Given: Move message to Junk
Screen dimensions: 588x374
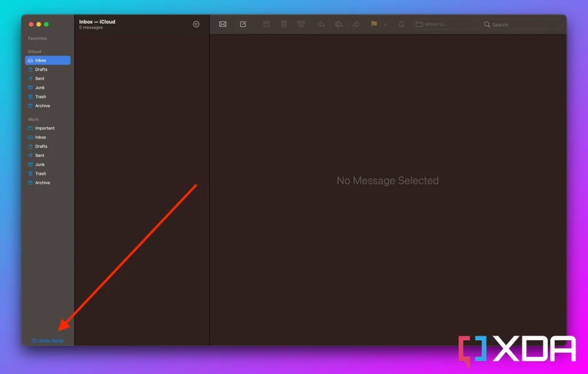Looking at the screenshot, I should tap(301, 24).
